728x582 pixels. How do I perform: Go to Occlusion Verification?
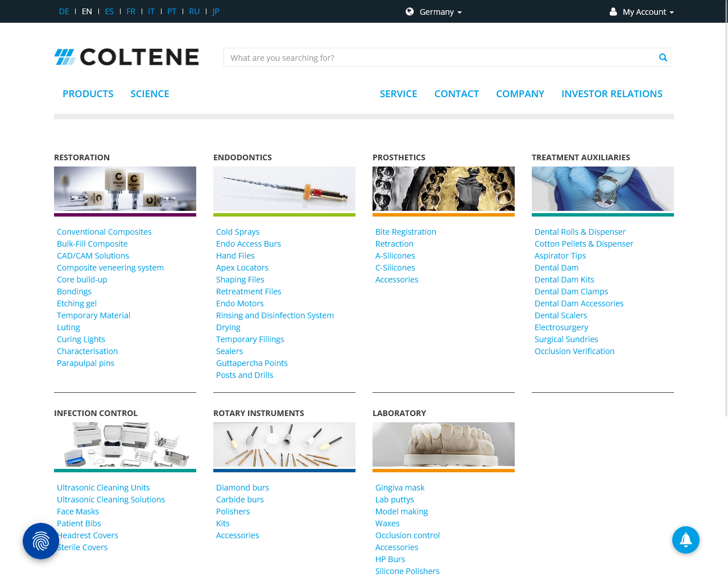pyautogui.click(x=574, y=351)
